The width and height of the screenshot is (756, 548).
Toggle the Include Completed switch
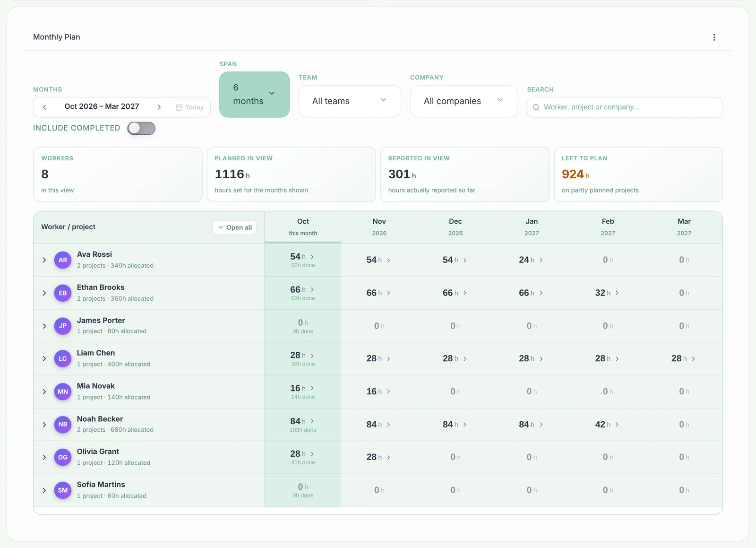click(141, 128)
